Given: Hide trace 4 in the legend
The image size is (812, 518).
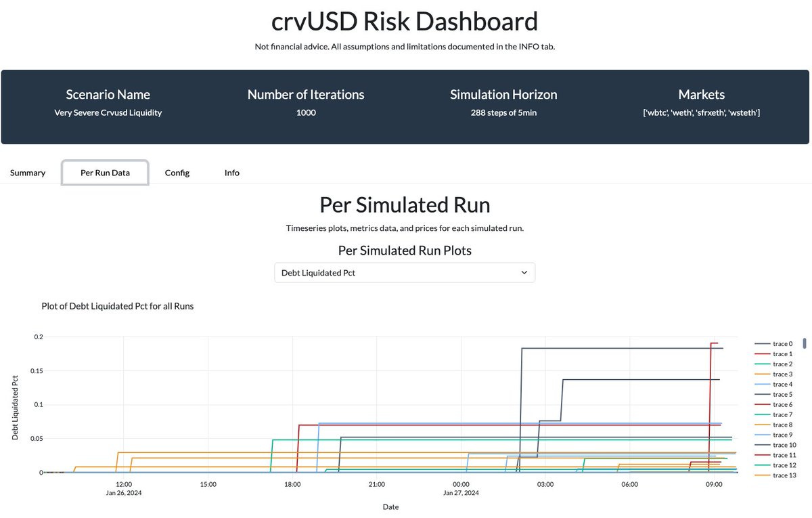Looking at the screenshot, I should [773, 385].
